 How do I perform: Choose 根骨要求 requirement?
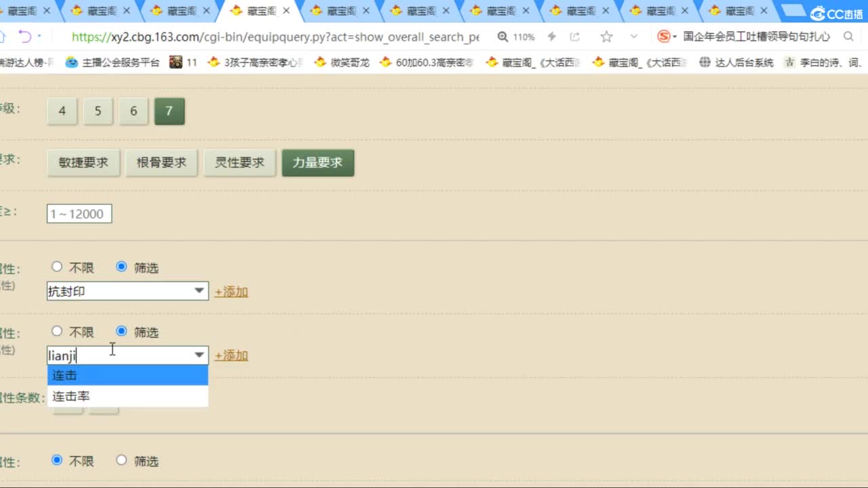pyautogui.click(x=161, y=163)
